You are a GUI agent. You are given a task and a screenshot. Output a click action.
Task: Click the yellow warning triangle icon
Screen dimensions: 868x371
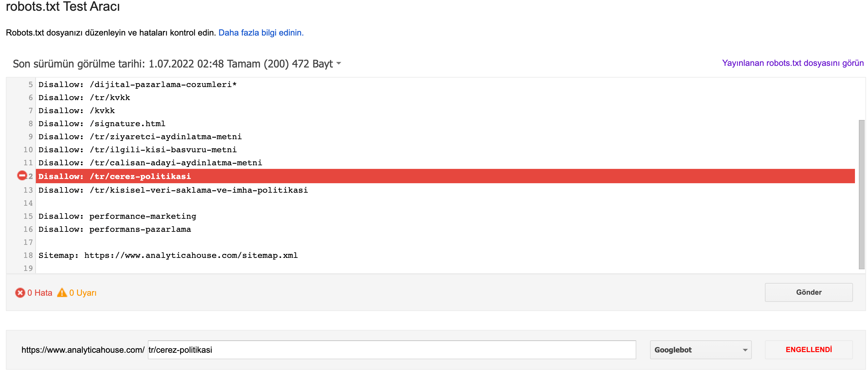point(62,293)
